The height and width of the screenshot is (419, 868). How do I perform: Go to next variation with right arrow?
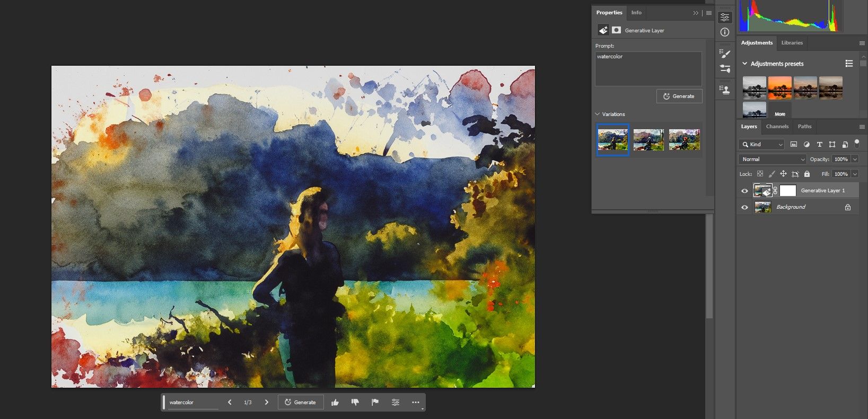(266, 403)
